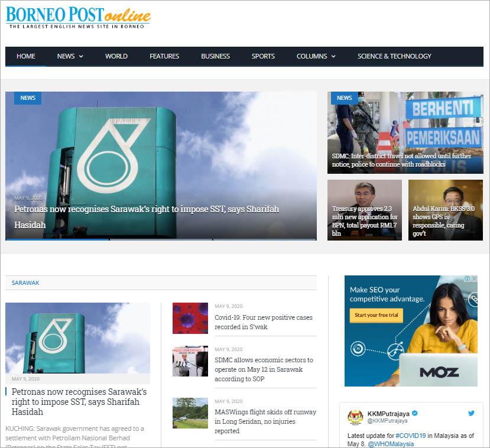Viewport: 490px width, 448px height.
Task: Click the tweet text "Latest update for"
Action: (371, 436)
